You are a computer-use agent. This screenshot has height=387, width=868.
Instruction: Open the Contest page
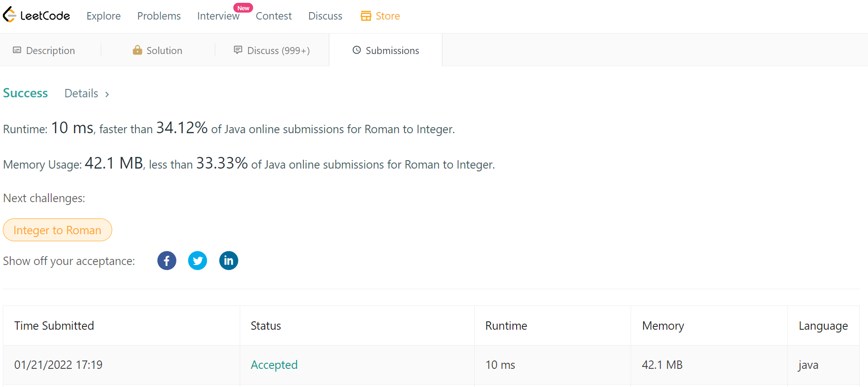pyautogui.click(x=274, y=16)
